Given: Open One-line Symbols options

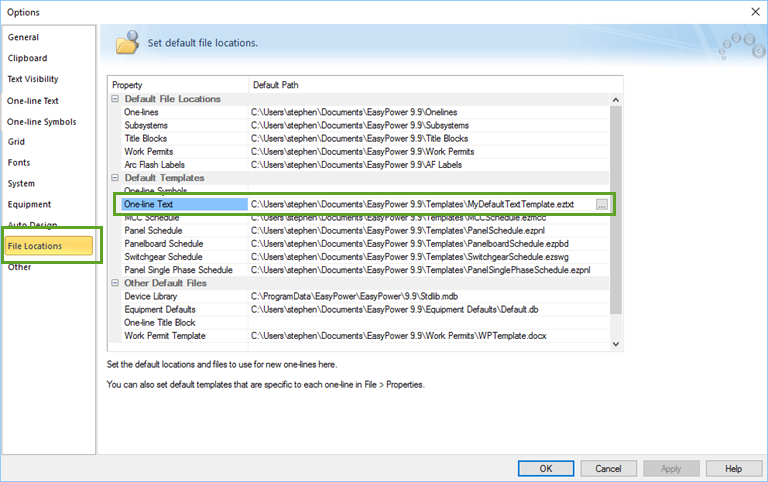Looking at the screenshot, I should point(42,122).
